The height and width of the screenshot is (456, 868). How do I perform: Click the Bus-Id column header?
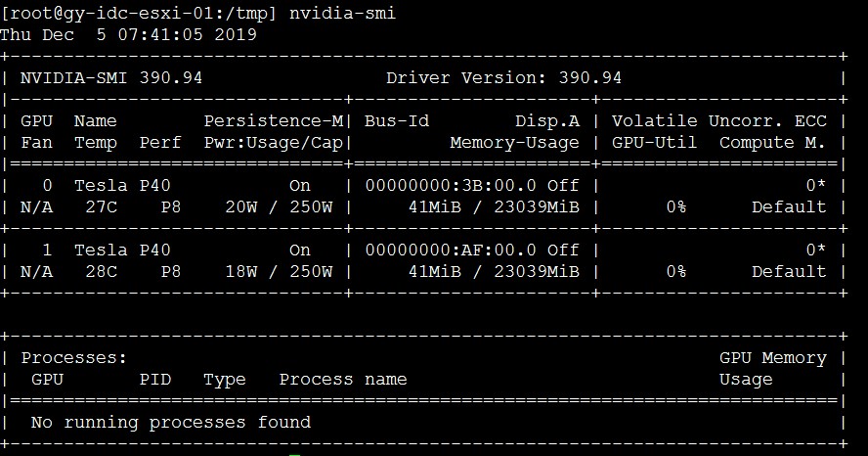point(396,120)
